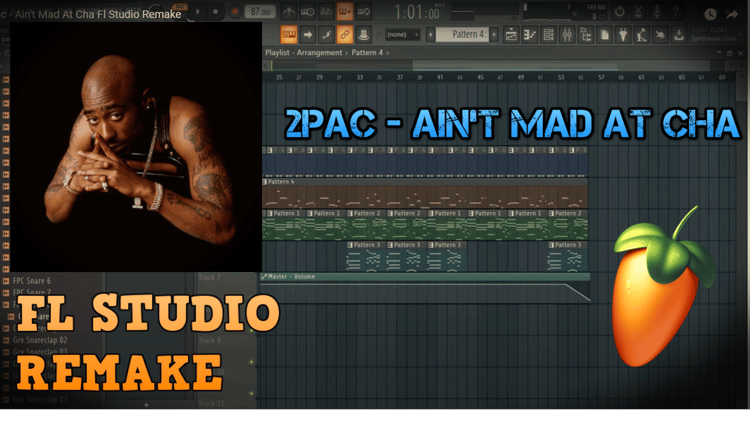Click the right arrow button near piano icon

(308, 34)
